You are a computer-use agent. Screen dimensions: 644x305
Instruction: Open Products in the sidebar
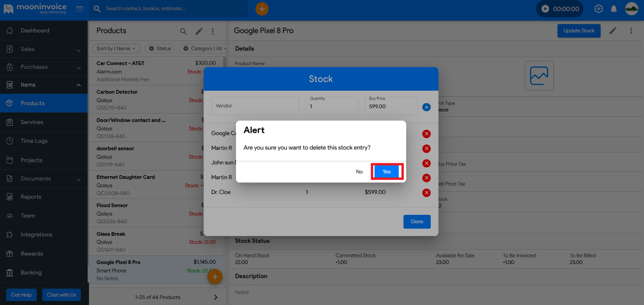pos(44,103)
